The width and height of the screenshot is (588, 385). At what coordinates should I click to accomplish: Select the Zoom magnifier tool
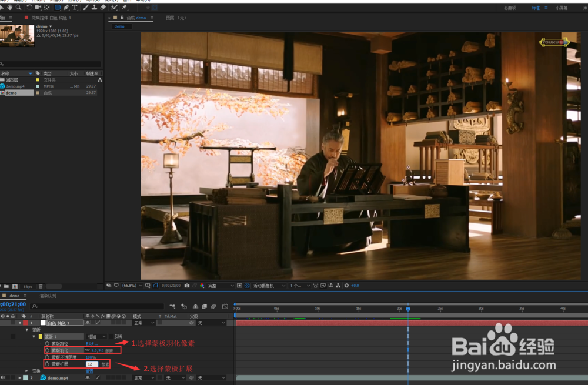click(18, 7)
